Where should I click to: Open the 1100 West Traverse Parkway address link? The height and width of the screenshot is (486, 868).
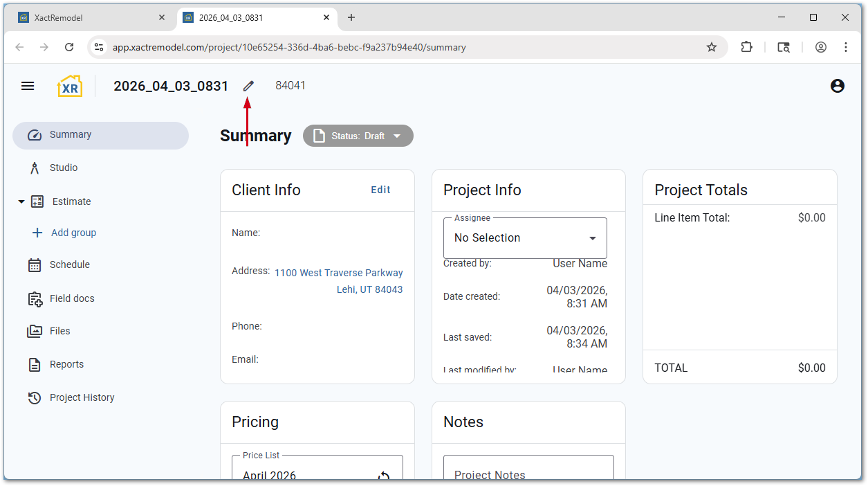coord(338,273)
